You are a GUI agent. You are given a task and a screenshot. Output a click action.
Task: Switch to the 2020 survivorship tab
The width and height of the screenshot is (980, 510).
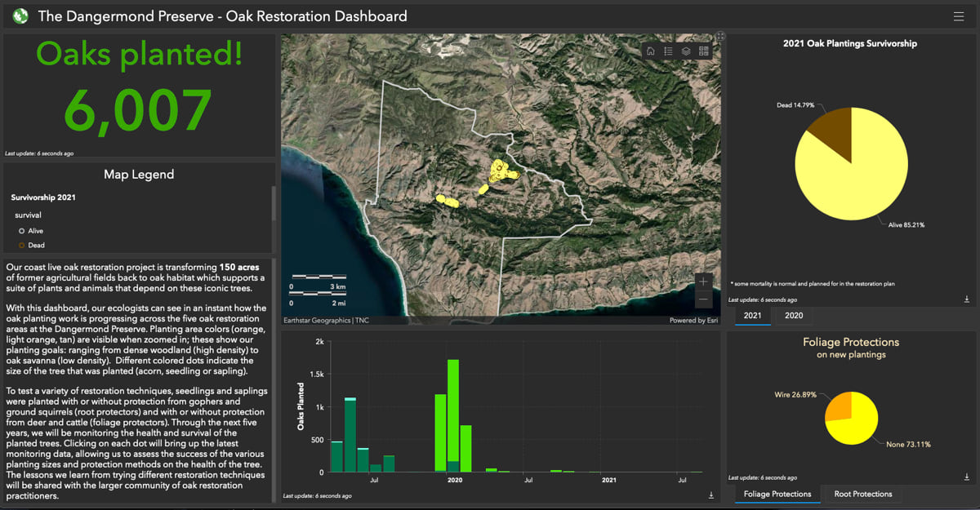pos(793,316)
